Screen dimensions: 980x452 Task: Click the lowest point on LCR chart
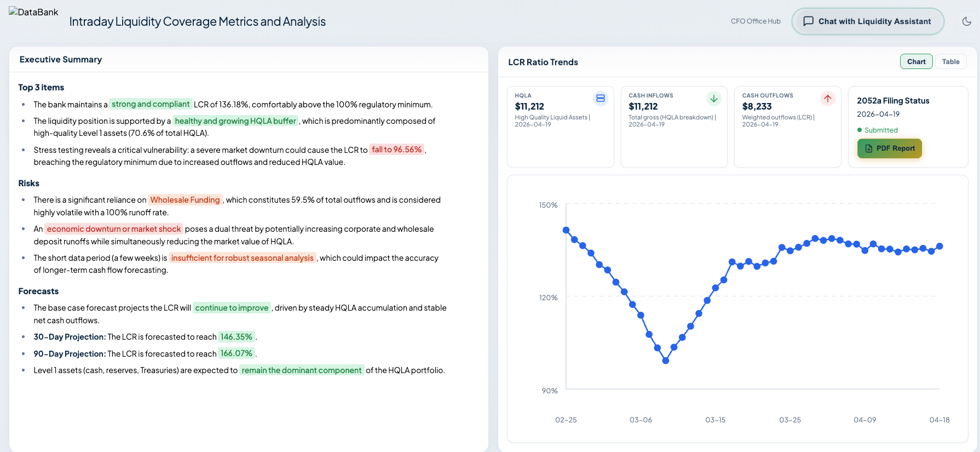(x=666, y=361)
